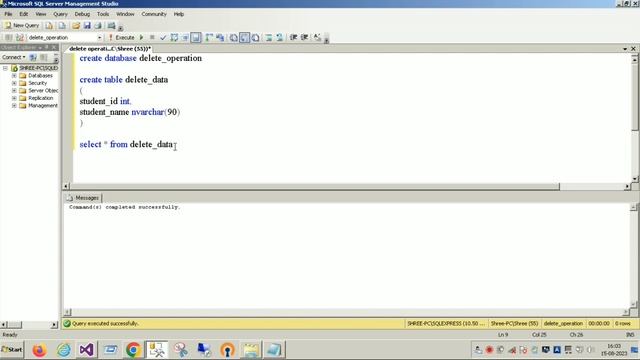Click the 'select * from delete_data' line
Image resolution: width=640 pixels, height=360 pixels.
pyautogui.click(x=126, y=144)
